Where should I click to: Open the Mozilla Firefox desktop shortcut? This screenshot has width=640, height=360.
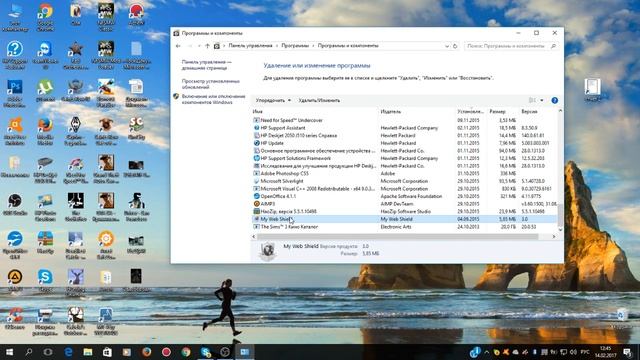click(45, 131)
